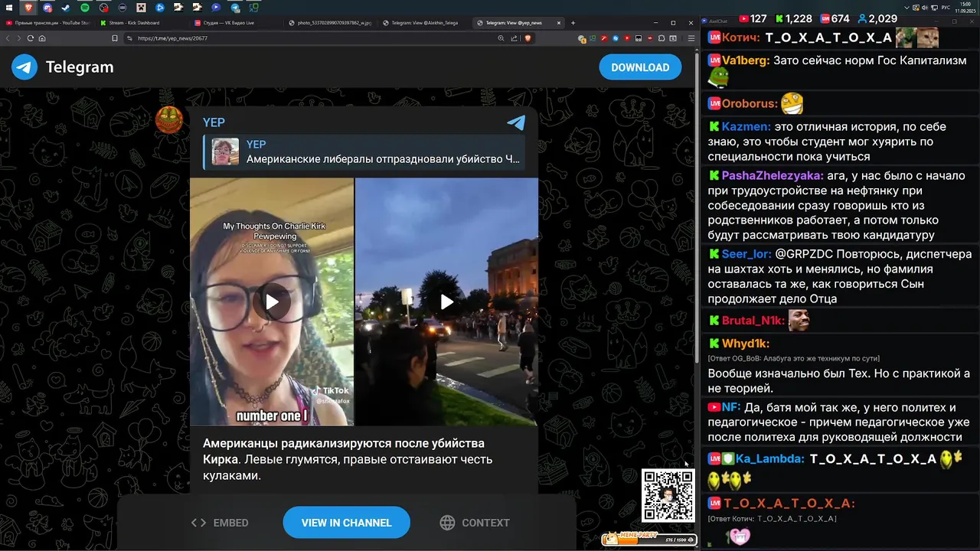Click username PashaZhelezyaka in chat

click(x=774, y=175)
